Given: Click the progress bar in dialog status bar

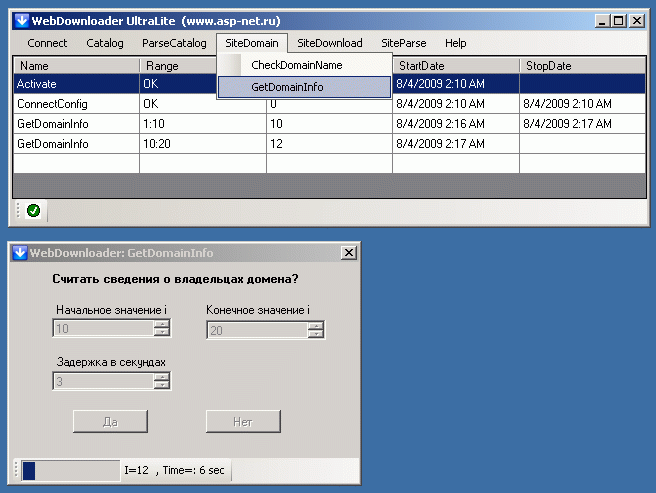Looking at the screenshot, I should click(x=71, y=470).
